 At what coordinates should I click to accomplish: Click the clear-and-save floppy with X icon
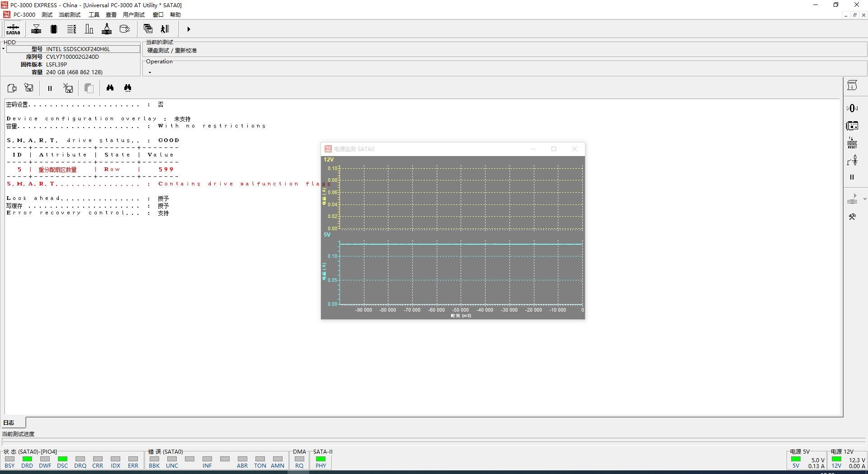tap(68, 88)
